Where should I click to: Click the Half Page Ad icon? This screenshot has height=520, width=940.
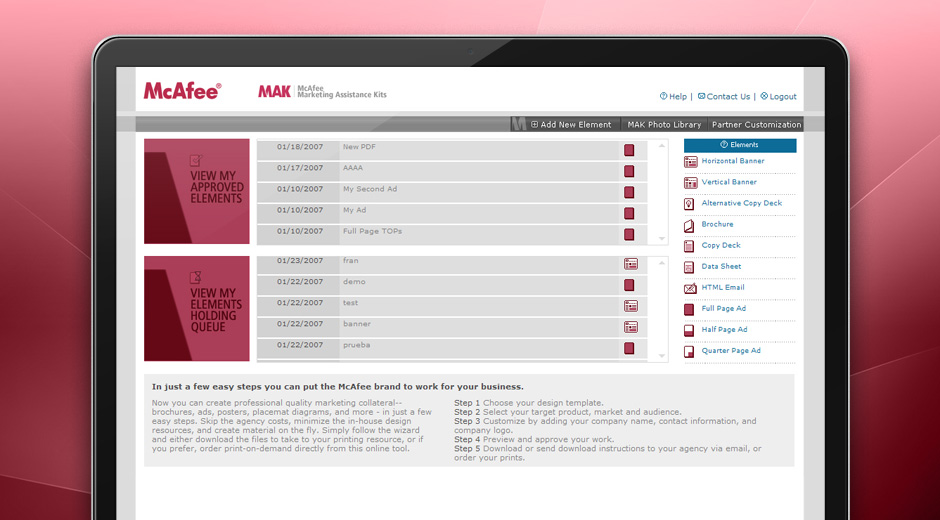coord(689,330)
